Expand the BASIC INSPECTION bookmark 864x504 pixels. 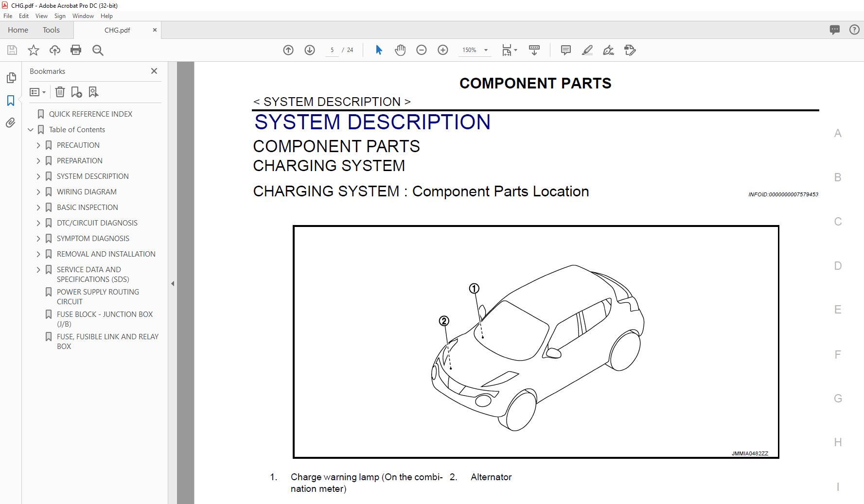[38, 208]
